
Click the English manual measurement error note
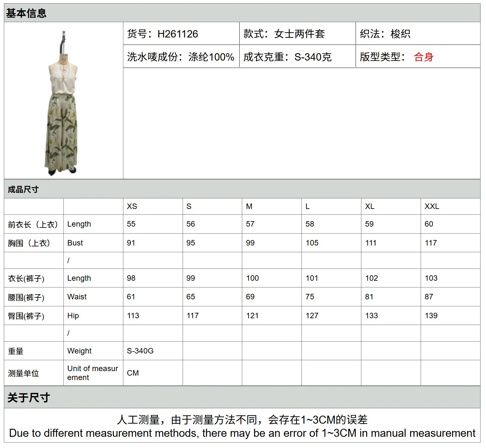tap(242, 433)
